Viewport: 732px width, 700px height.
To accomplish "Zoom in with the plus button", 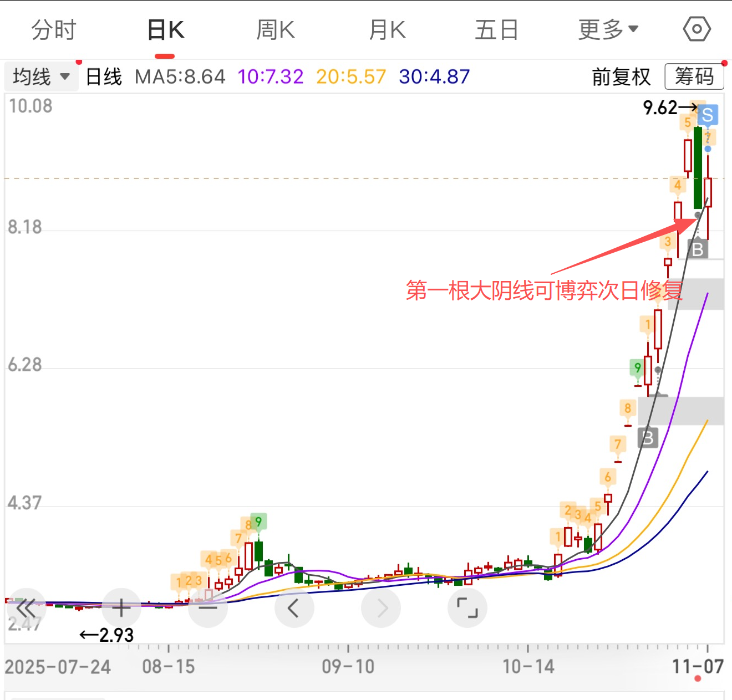I will pos(121,608).
